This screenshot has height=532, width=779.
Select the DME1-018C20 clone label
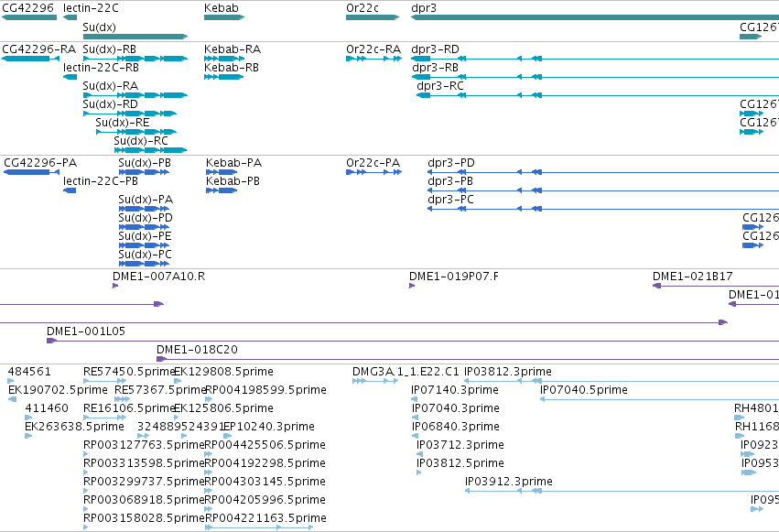pyautogui.click(x=197, y=350)
